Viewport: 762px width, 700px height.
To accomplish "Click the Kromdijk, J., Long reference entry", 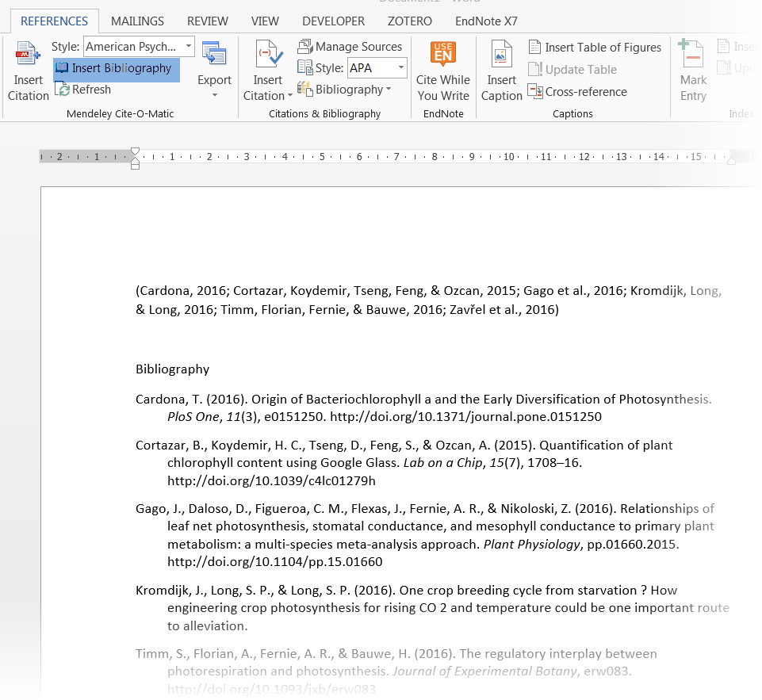I will (432, 608).
